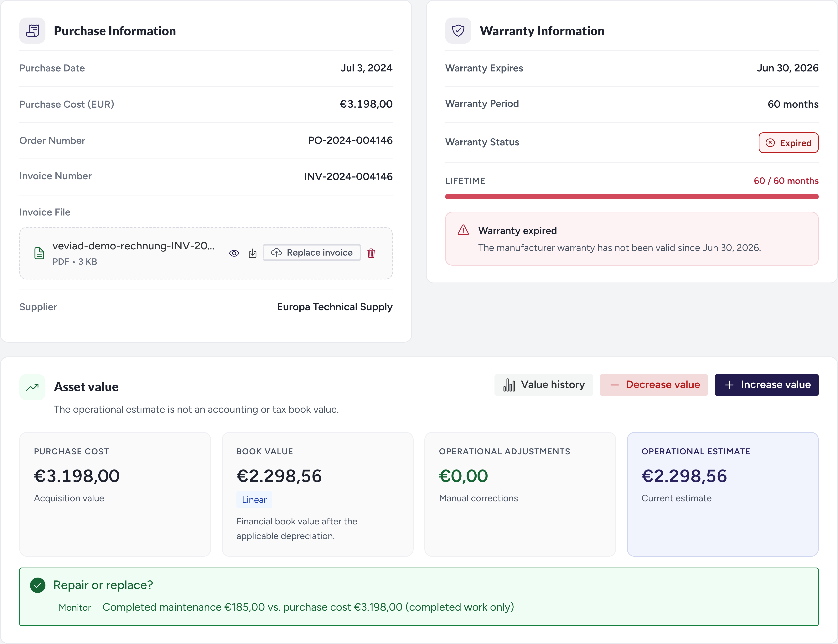Click the Operational Estimate card
The width and height of the screenshot is (838, 644).
[x=722, y=494]
